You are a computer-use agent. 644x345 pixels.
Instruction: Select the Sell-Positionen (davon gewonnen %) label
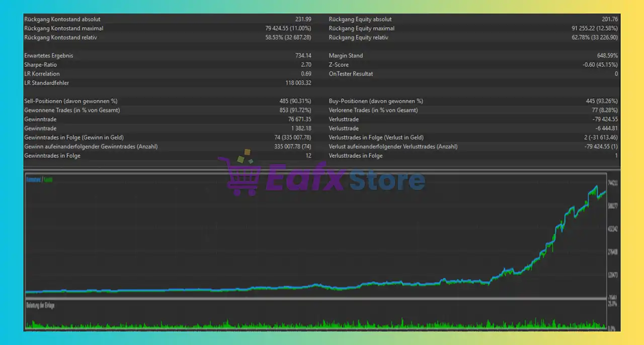click(x=70, y=101)
